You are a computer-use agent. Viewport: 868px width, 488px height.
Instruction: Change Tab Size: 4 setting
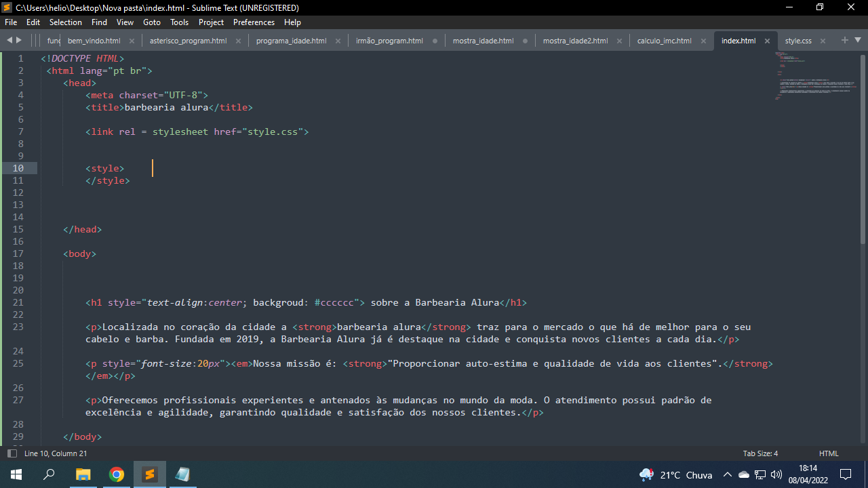(x=760, y=453)
